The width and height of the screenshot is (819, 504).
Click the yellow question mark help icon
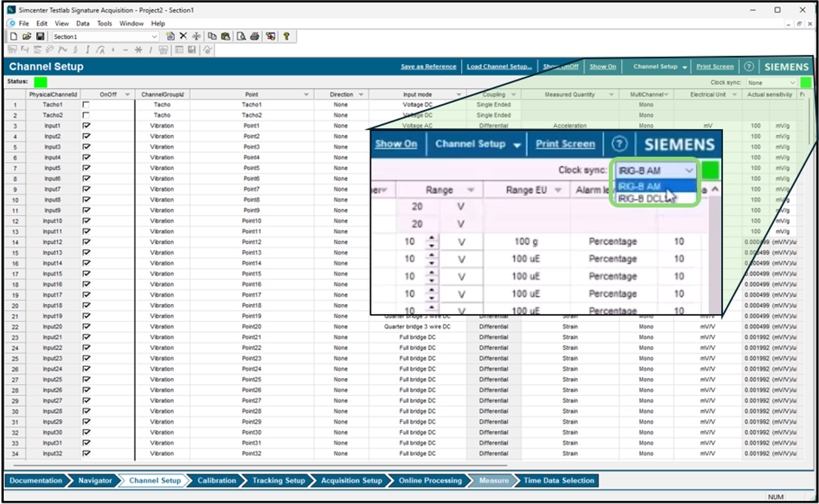(x=286, y=37)
